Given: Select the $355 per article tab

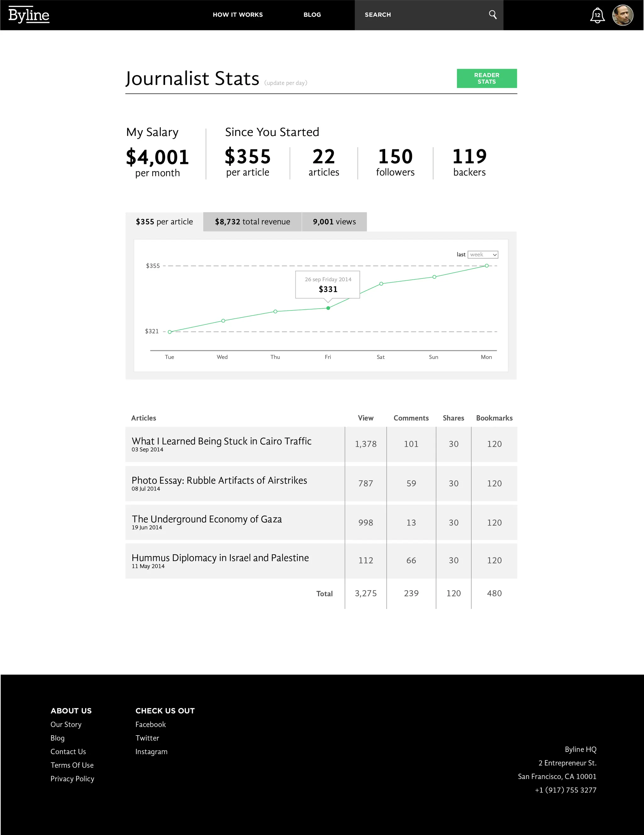Looking at the screenshot, I should tap(164, 222).
